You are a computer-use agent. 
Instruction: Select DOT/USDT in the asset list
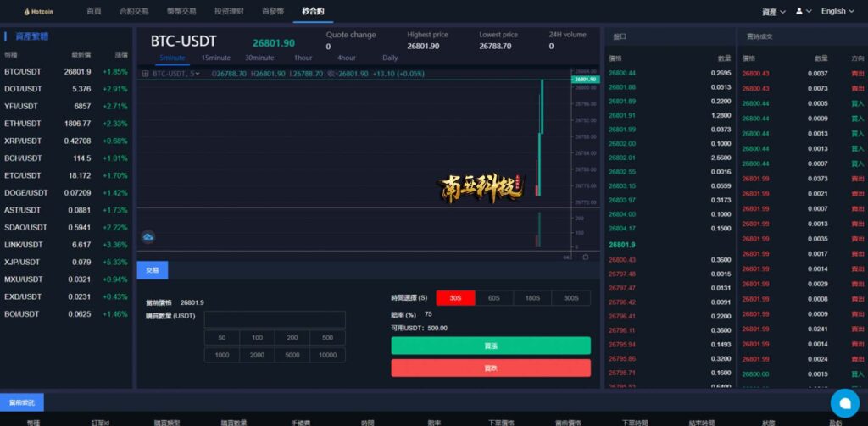click(66, 89)
